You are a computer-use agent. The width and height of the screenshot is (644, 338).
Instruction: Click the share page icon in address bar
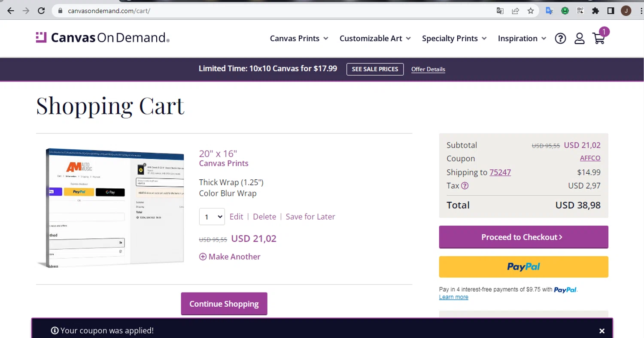tap(515, 11)
